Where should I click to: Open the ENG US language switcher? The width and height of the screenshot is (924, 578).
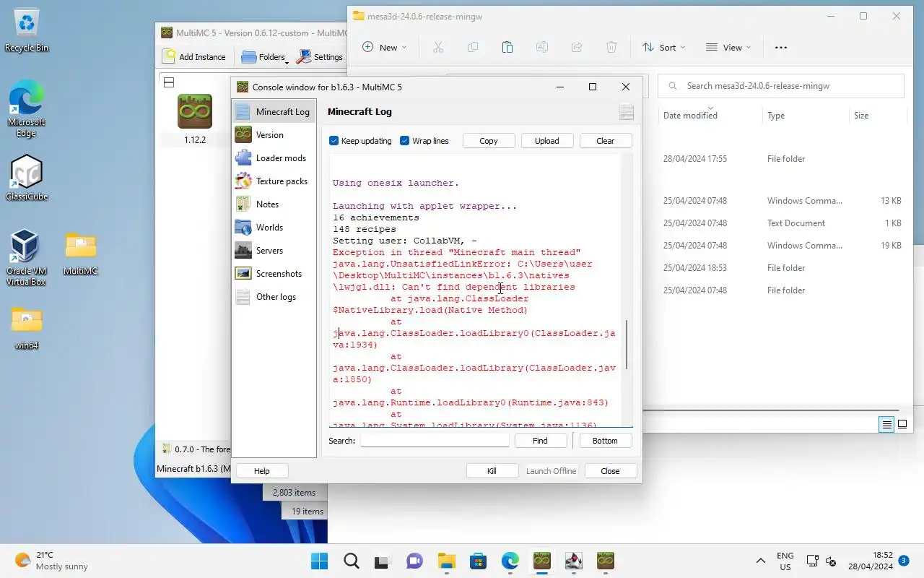pos(785,561)
